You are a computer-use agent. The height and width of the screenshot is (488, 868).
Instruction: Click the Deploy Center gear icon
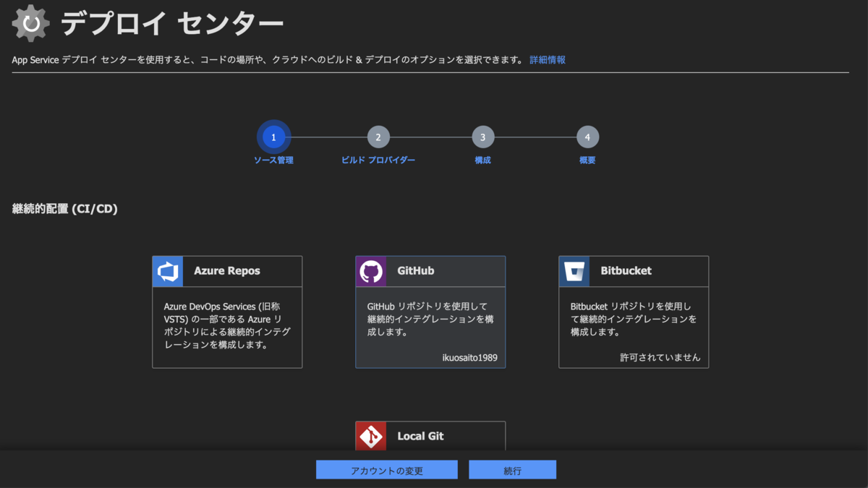(x=31, y=23)
